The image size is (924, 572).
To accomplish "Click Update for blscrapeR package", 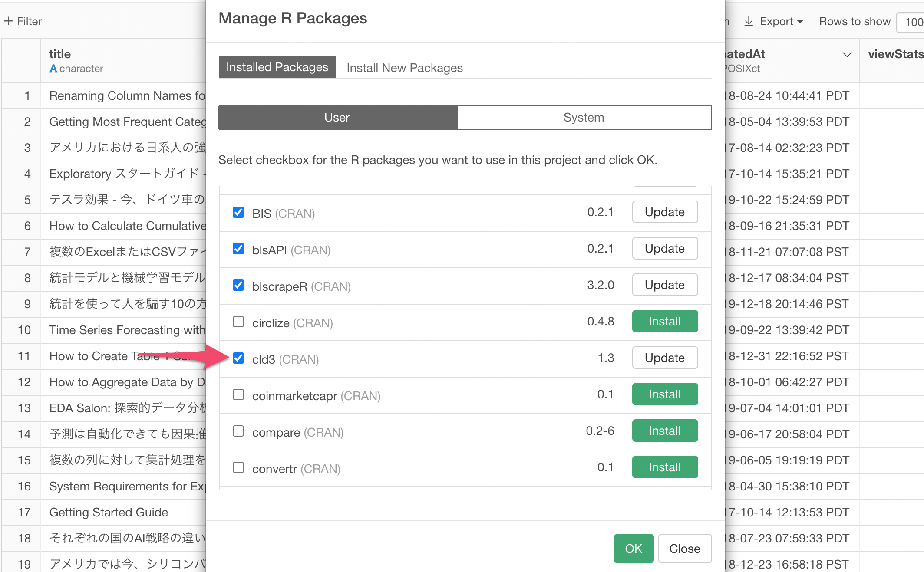I will click(664, 285).
